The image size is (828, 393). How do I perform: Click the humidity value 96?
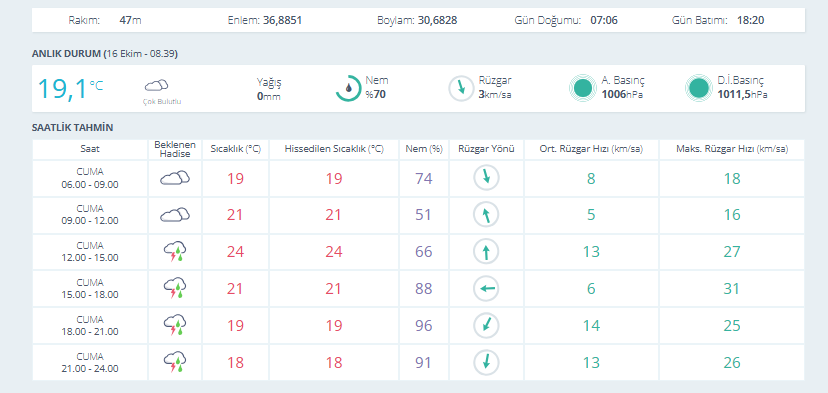click(x=424, y=326)
